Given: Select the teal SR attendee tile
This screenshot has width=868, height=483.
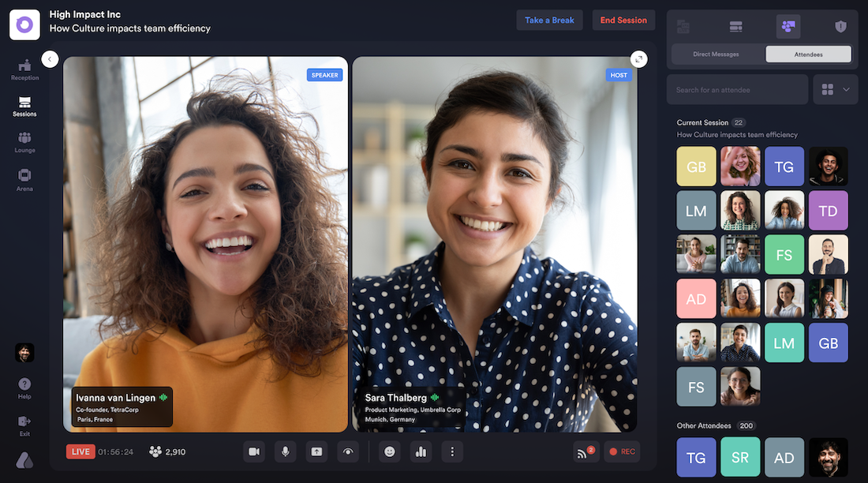Looking at the screenshot, I should tap(740, 458).
